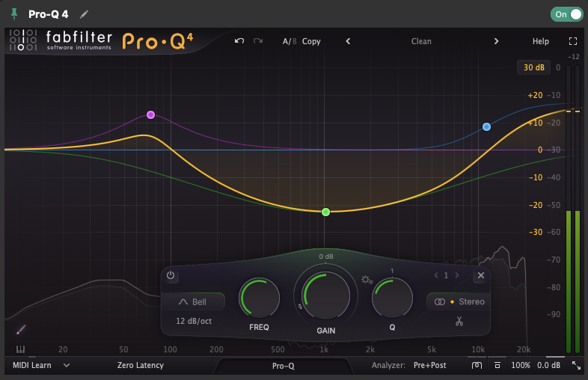Image resolution: width=588 pixels, height=380 pixels.
Task: Open the 12 dB/oct slope dropdown
Action: tap(194, 321)
